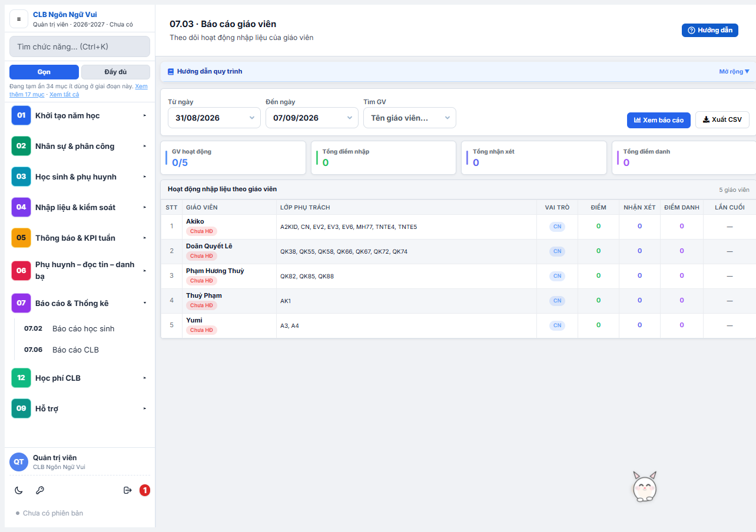Viewport: 756px width, 532px height.
Task: Open the Tên giáo viên search dropdown
Action: click(x=410, y=118)
